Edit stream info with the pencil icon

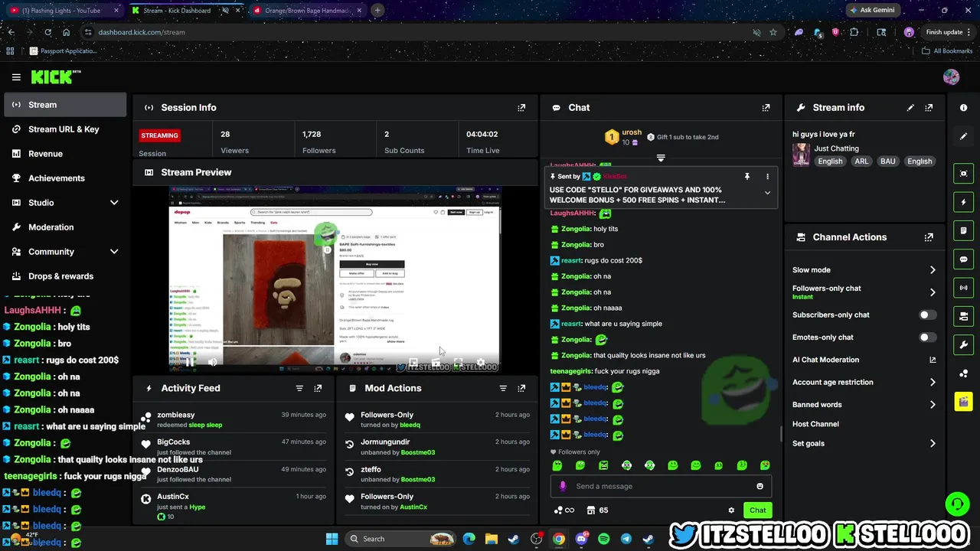coord(910,108)
